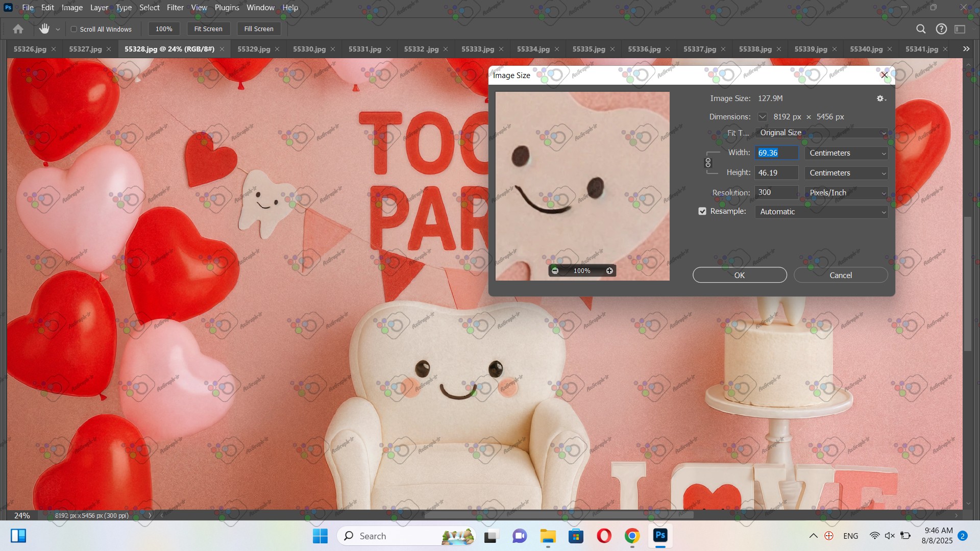
Task: Click the vertical scrollbar of the canvas
Action: coord(968,284)
